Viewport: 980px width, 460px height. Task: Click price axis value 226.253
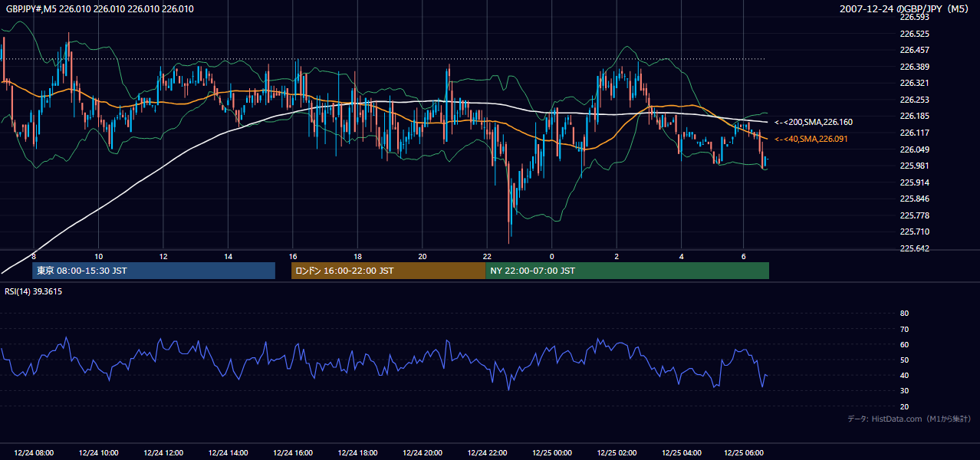914,100
